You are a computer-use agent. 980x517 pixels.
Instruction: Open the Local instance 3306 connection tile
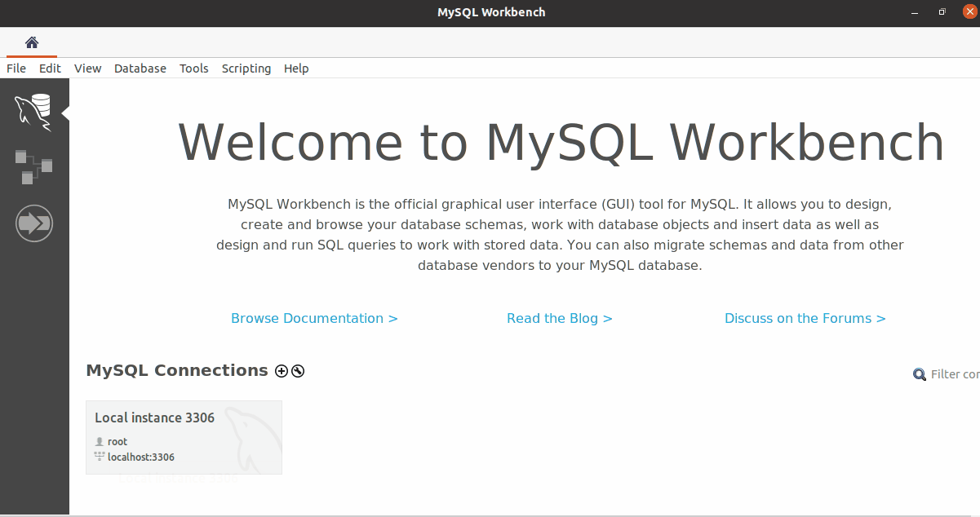click(184, 437)
